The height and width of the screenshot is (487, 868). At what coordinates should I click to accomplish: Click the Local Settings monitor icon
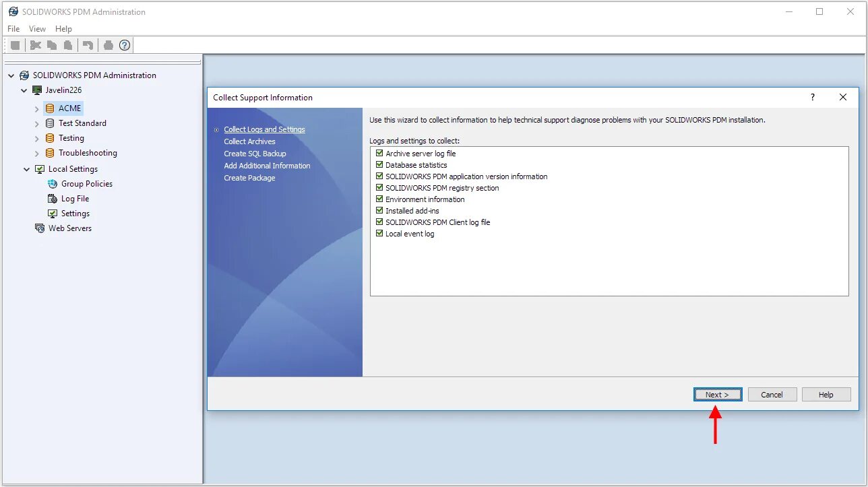40,169
